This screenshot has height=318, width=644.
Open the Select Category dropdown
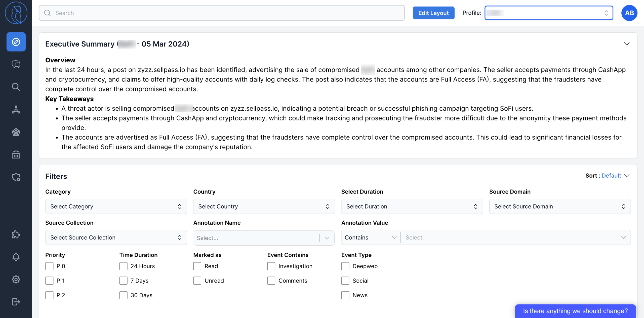pyautogui.click(x=116, y=206)
